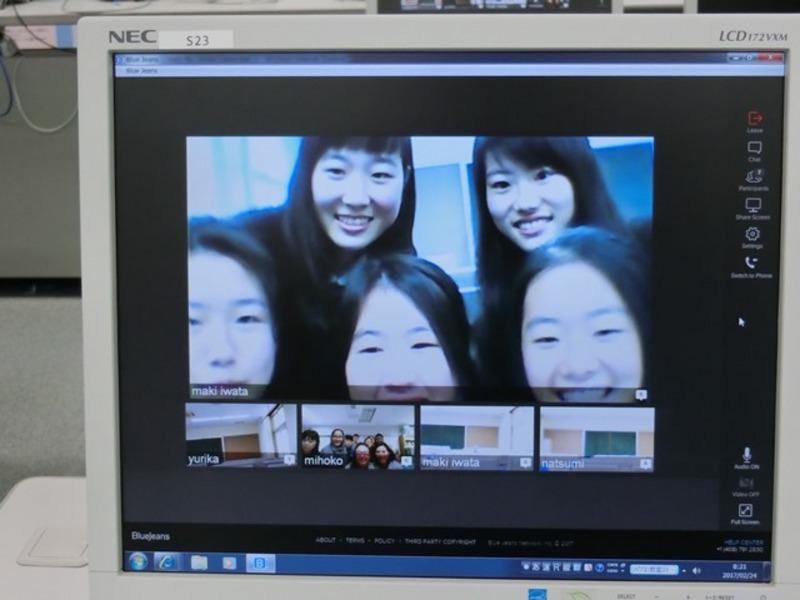The height and width of the screenshot is (600, 800).
Task: Select natsumi's video thumbnail
Action: [597, 440]
